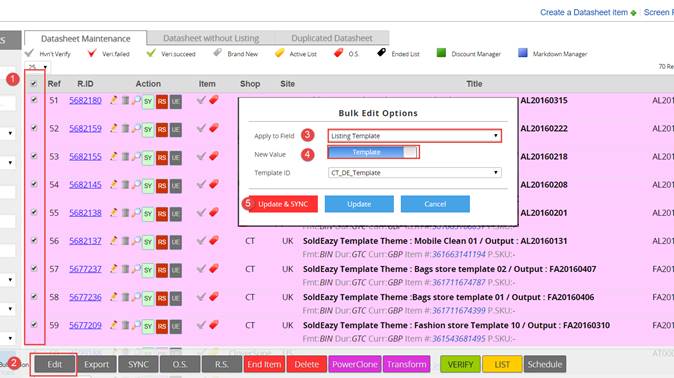Open eBay item number 361543681495 link

[x=459, y=339]
